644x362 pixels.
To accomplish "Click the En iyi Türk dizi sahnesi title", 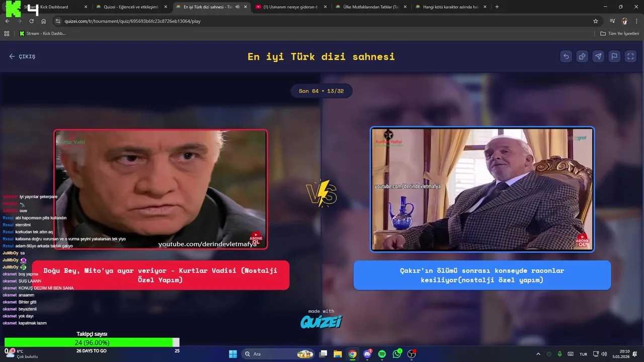I will click(x=321, y=56).
